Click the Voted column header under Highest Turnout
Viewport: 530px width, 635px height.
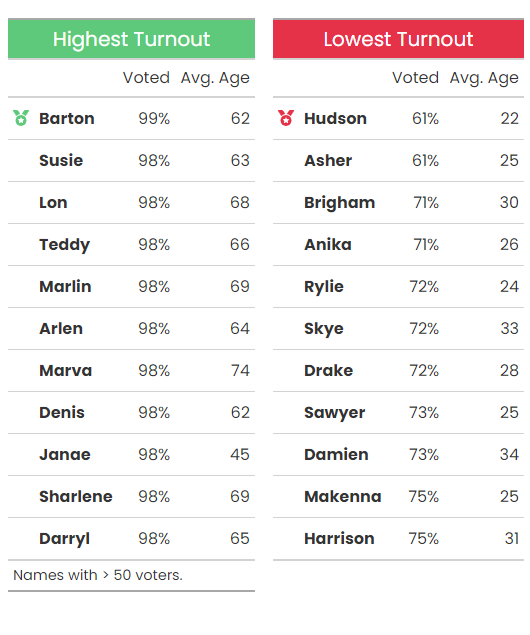tap(146, 77)
